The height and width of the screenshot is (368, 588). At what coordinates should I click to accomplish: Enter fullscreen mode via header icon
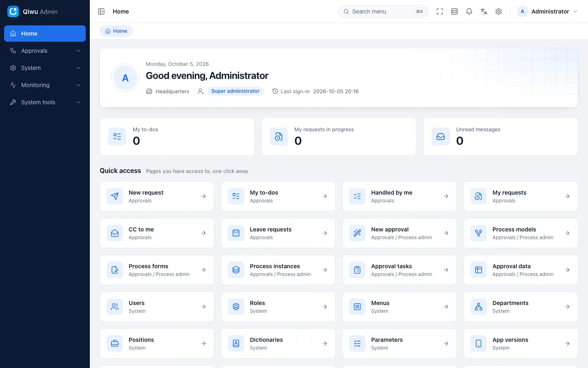tap(440, 11)
